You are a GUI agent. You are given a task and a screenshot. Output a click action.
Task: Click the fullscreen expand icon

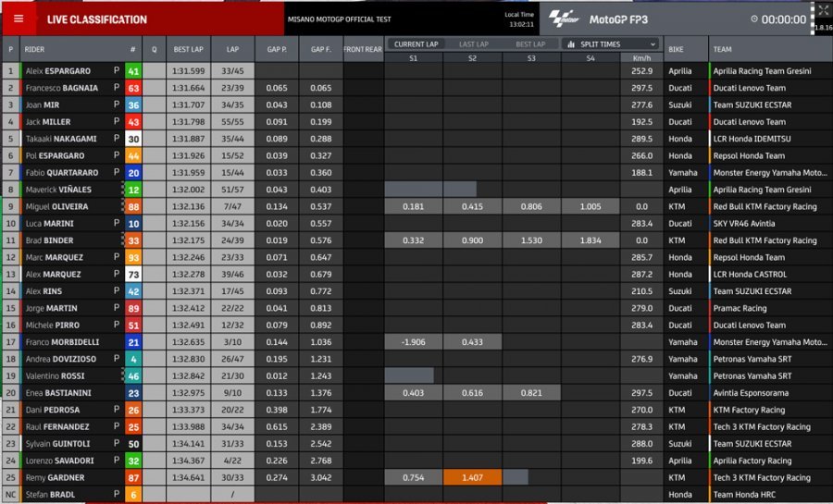point(822,10)
